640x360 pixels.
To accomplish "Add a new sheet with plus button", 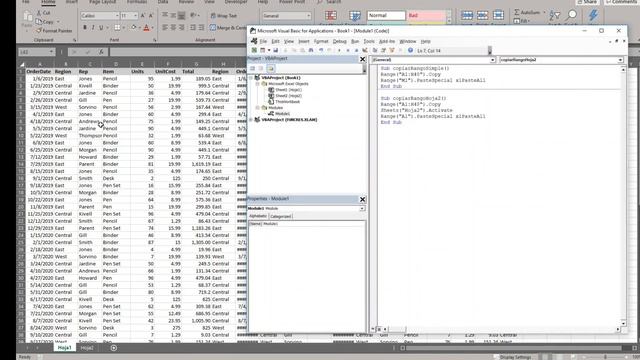I will tap(113, 348).
